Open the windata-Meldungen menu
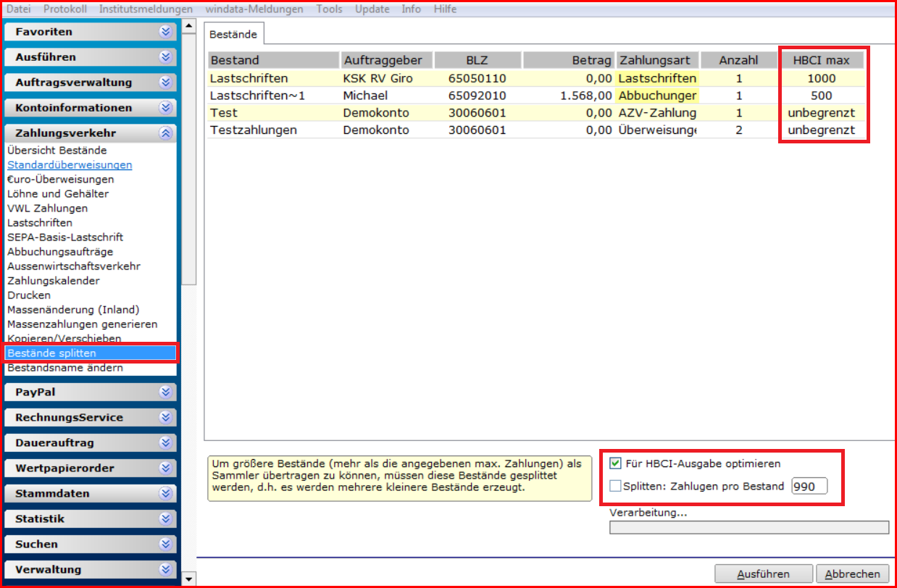Image resolution: width=897 pixels, height=588 pixels. [x=254, y=9]
